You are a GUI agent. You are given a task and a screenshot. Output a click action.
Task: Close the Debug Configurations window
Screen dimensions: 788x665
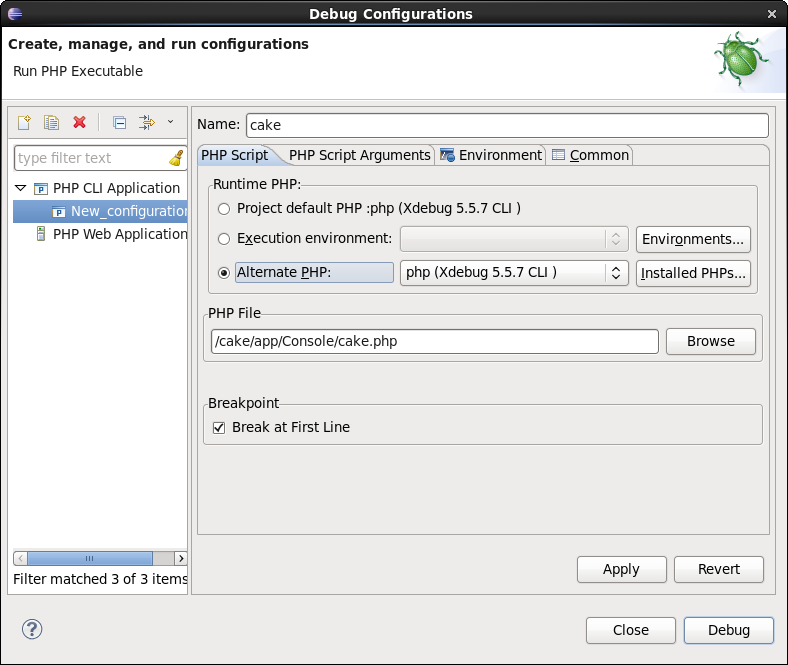pyautogui.click(x=772, y=14)
